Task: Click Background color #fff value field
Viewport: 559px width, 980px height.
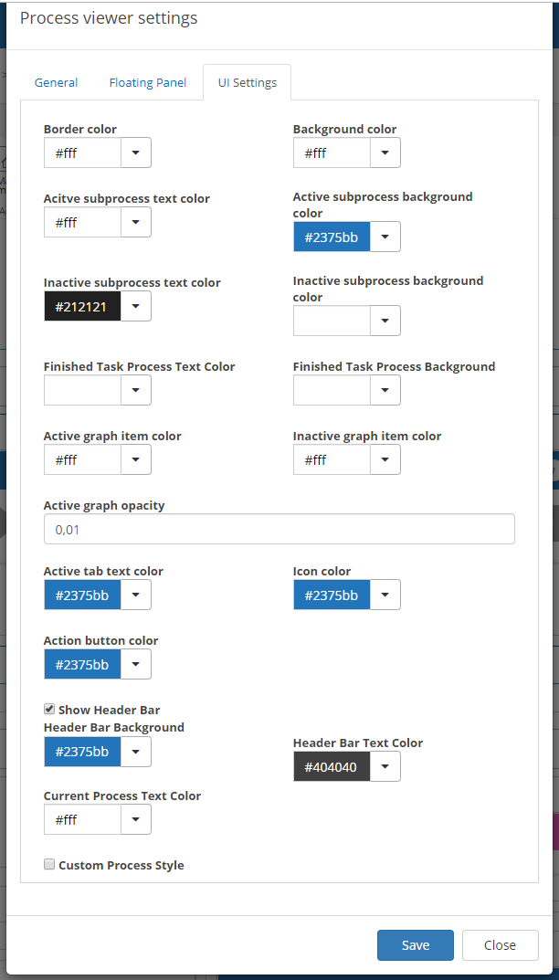Action: (332, 153)
